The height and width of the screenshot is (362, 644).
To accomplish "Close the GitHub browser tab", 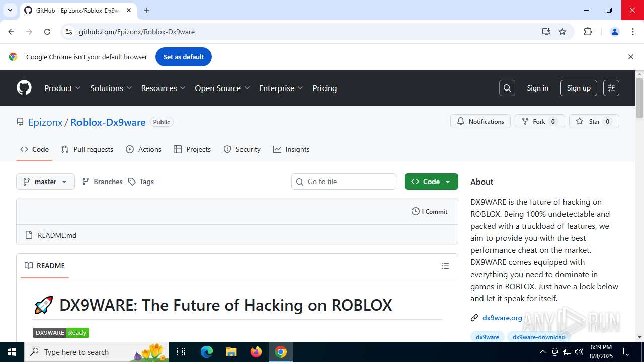I will [x=129, y=10].
